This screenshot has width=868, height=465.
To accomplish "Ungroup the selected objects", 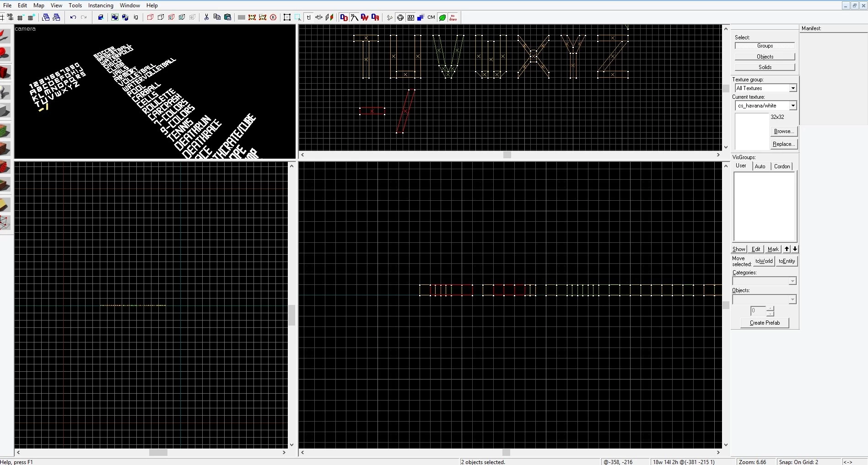I will coord(125,17).
